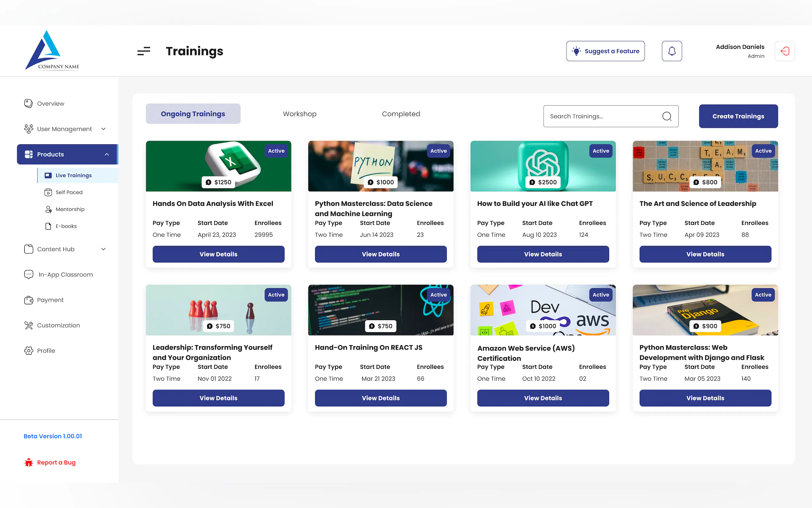This screenshot has height=508, width=812.
Task: Switch to the Completed tab
Action: [x=401, y=114]
